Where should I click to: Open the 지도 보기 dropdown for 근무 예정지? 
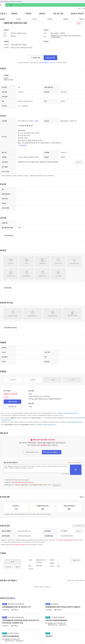79,162
